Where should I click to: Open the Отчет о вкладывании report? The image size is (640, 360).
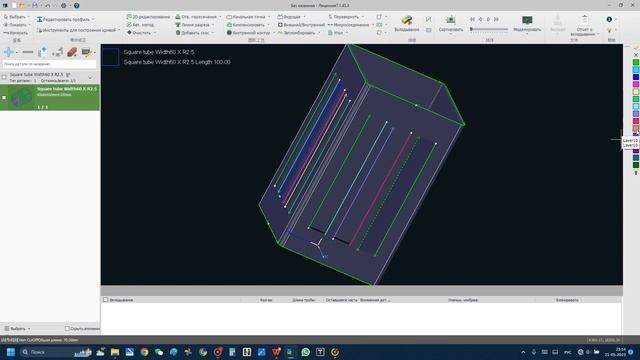point(584,26)
